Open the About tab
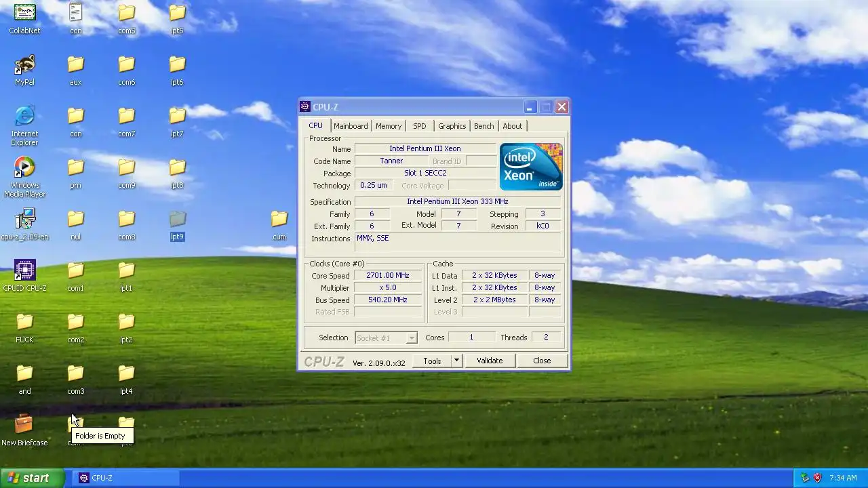This screenshot has width=868, height=488. point(513,126)
